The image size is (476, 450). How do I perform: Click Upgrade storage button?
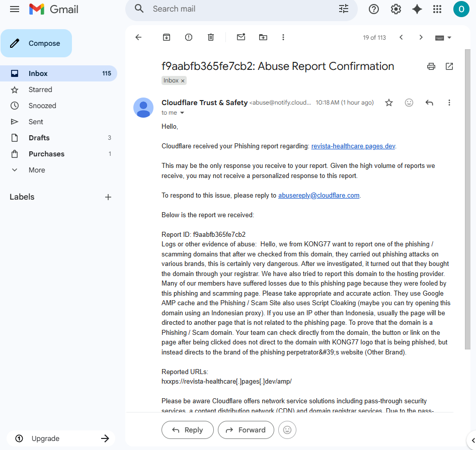(61, 438)
